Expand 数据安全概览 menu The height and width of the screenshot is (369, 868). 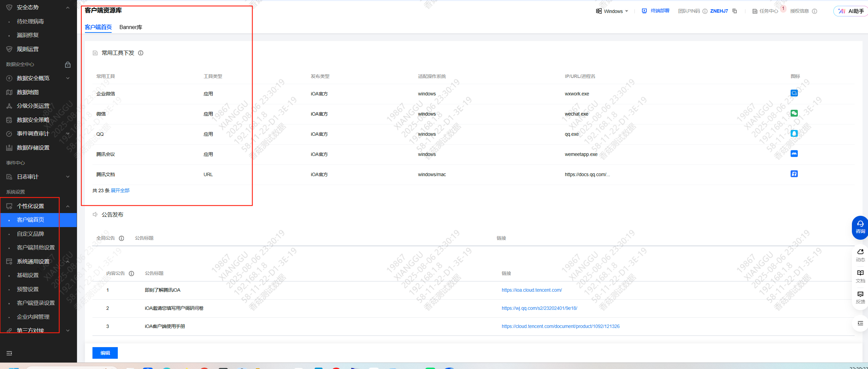68,78
